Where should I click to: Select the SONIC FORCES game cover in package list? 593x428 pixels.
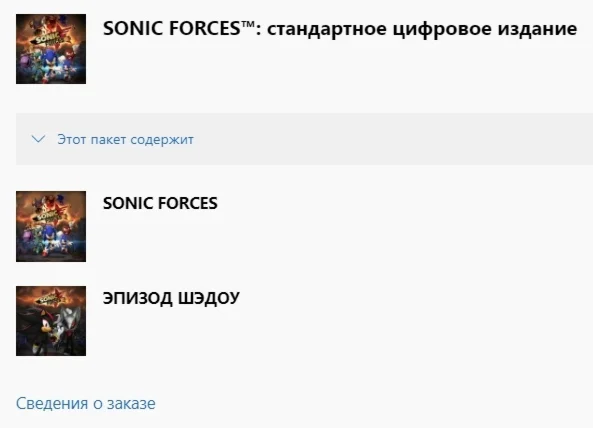[x=51, y=226]
